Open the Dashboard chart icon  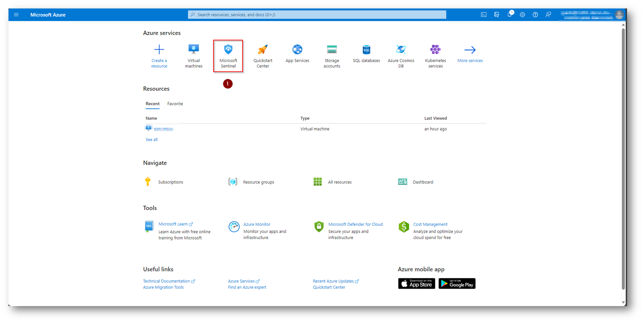(x=403, y=182)
